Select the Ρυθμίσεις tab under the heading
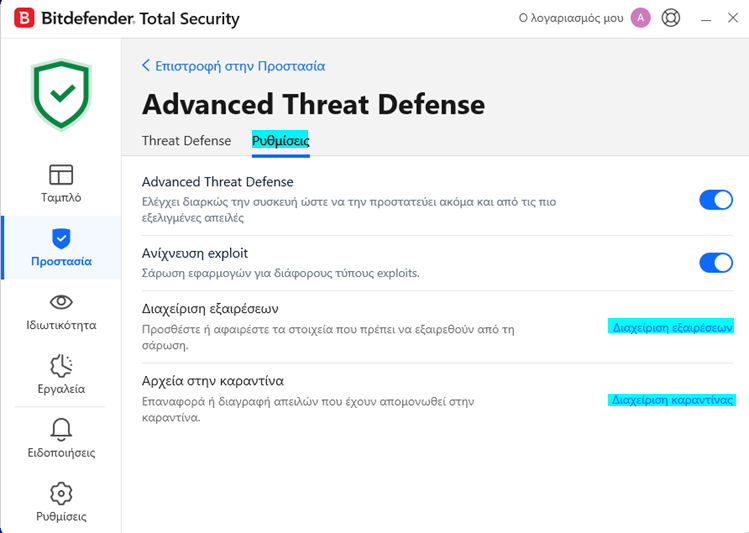This screenshot has width=749, height=533. pos(281,141)
